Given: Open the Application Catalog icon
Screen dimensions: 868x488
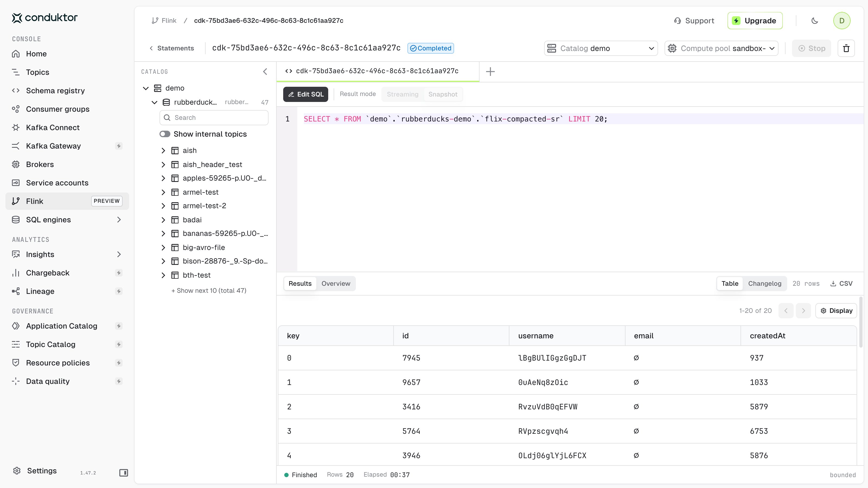Looking at the screenshot, I should click(16, 326).
